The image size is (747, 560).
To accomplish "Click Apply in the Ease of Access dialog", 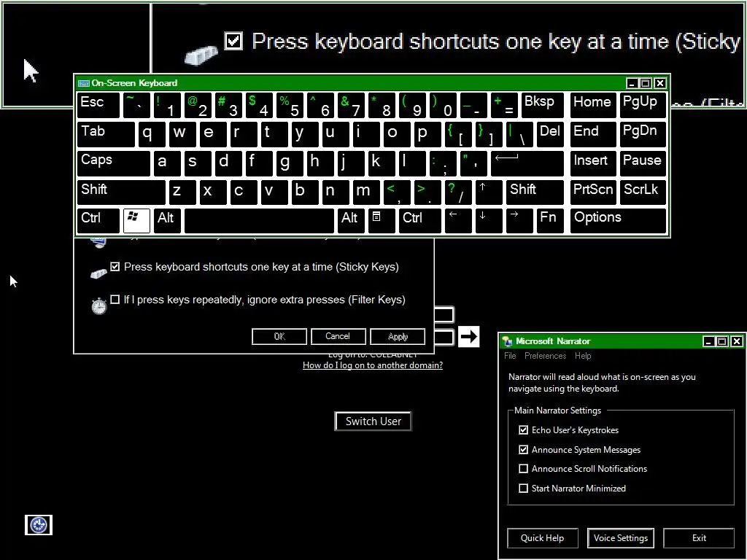I will (x=398, y=336).
